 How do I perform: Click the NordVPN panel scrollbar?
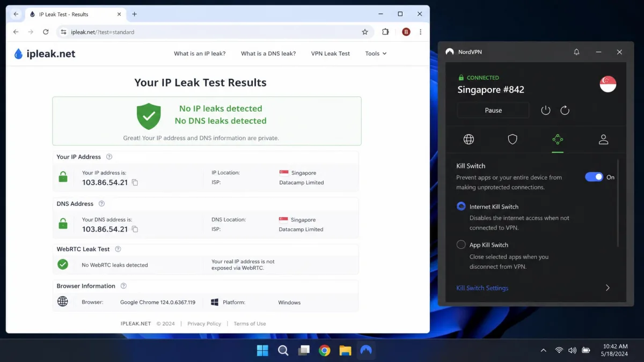point(618,203)
